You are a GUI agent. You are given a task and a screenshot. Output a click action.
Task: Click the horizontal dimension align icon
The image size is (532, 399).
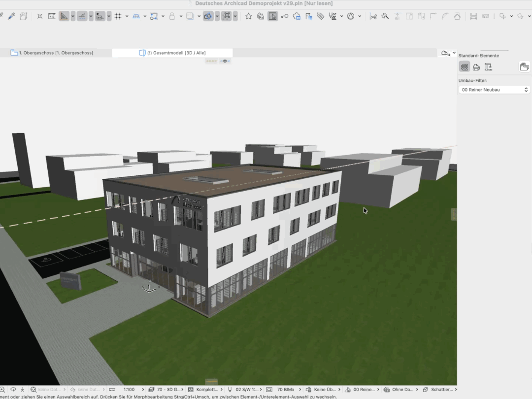(474, 16)
